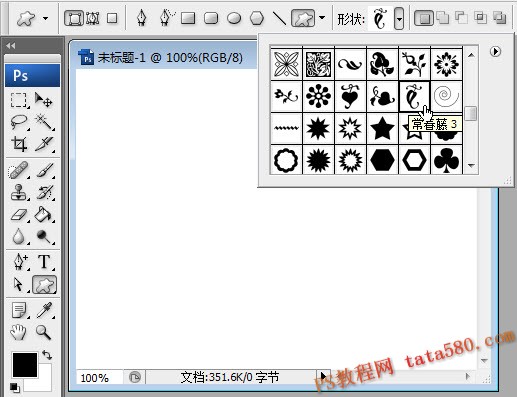
Task: Choose the Custom Shape tool in options bar
Action: coord(303,18)
